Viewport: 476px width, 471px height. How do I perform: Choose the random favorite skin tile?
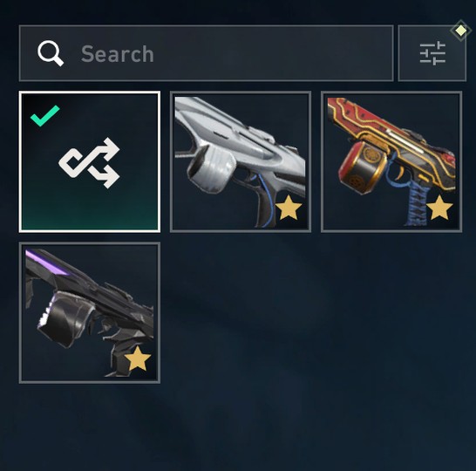coord(90,161)
